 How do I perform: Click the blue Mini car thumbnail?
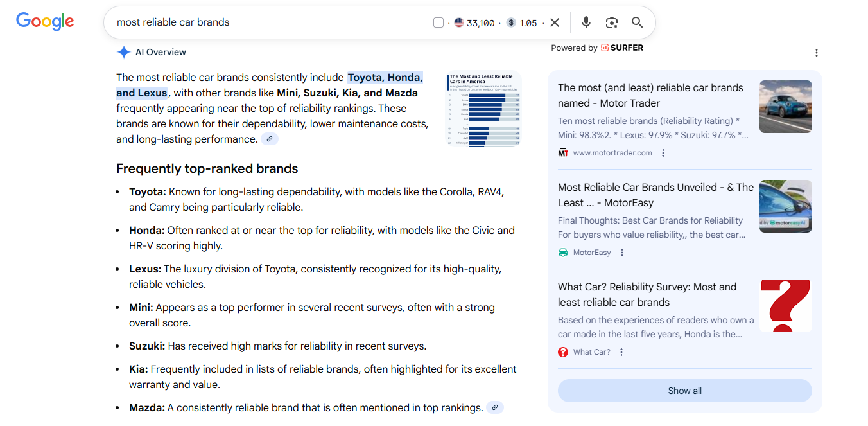pyautogui.click(x=785, y=107)
